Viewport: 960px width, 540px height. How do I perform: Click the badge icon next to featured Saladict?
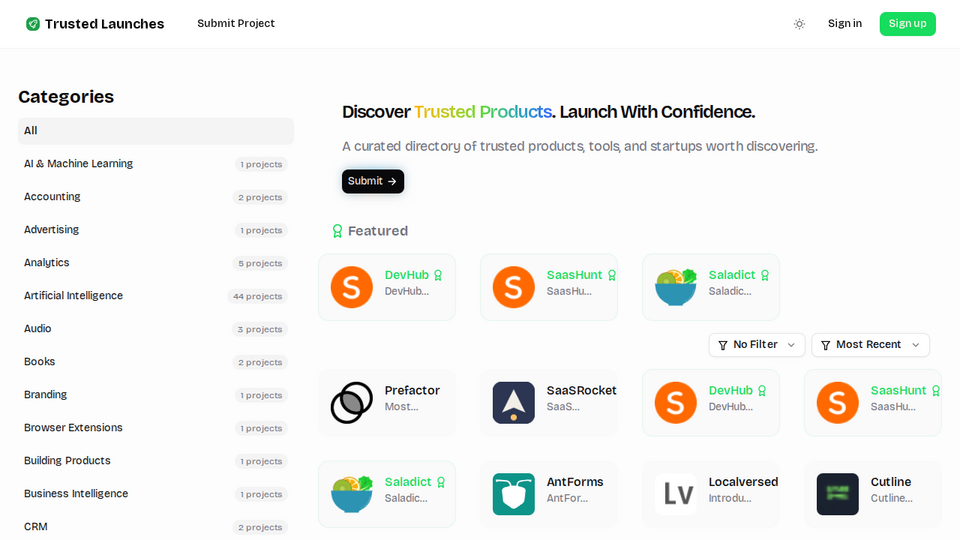point(765,276)
